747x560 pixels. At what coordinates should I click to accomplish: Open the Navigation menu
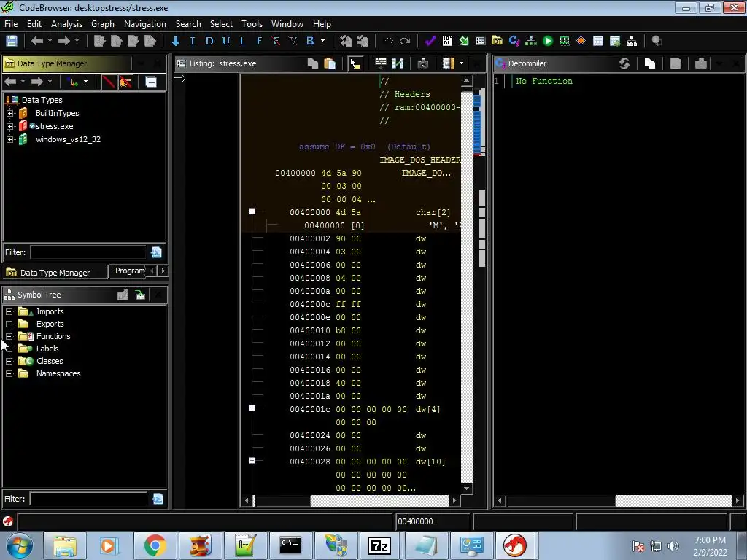point(145,24)
